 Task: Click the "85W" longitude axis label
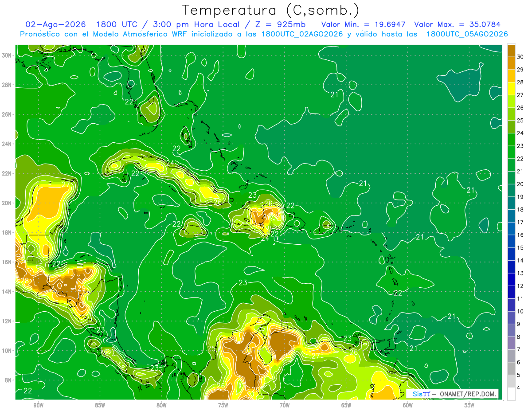(100, 405)
